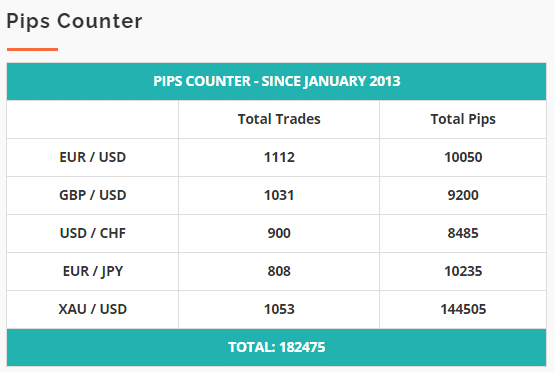Click the EUR / USD row label
The image size is (555, 372).
pos(92,157)
